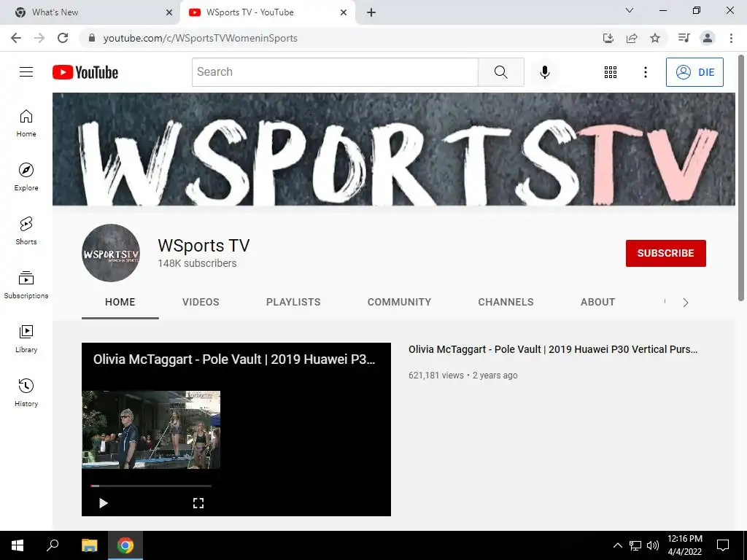Open Windows notification center
Image resolution: width=747 pixels, height=560 pixels.
(723, 545)
